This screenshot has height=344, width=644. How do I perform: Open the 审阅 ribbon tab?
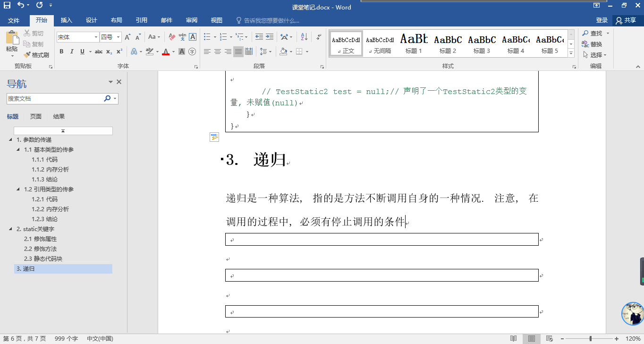pyautogui.click(x=191, y=20)
